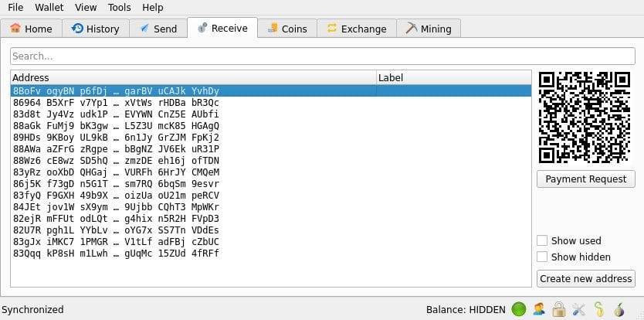Screen dimensions: 644x320
Task: Focus the Search addresses field
Action: click(x=323, y=56)
